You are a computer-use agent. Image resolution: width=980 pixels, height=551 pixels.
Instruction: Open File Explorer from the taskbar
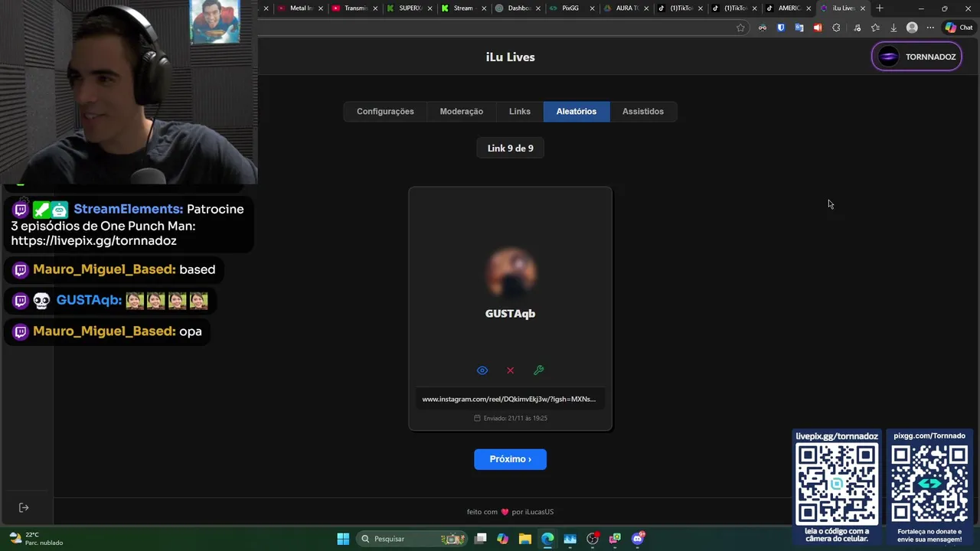point(525,539)
